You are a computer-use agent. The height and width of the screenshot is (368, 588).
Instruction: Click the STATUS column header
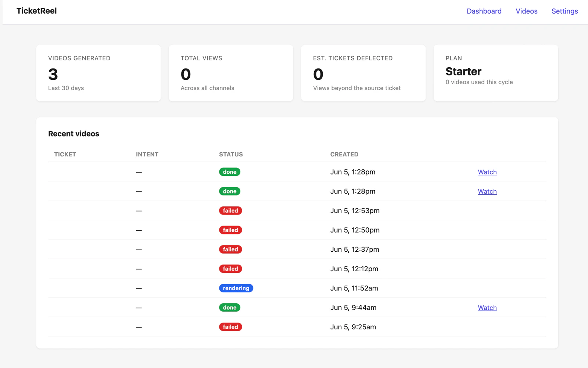231,154
